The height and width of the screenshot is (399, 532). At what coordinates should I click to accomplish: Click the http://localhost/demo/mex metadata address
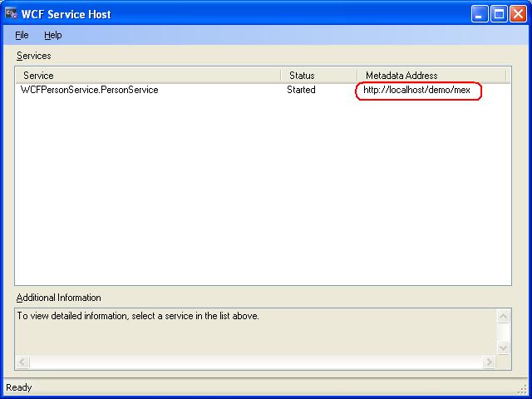pos(416,90)
